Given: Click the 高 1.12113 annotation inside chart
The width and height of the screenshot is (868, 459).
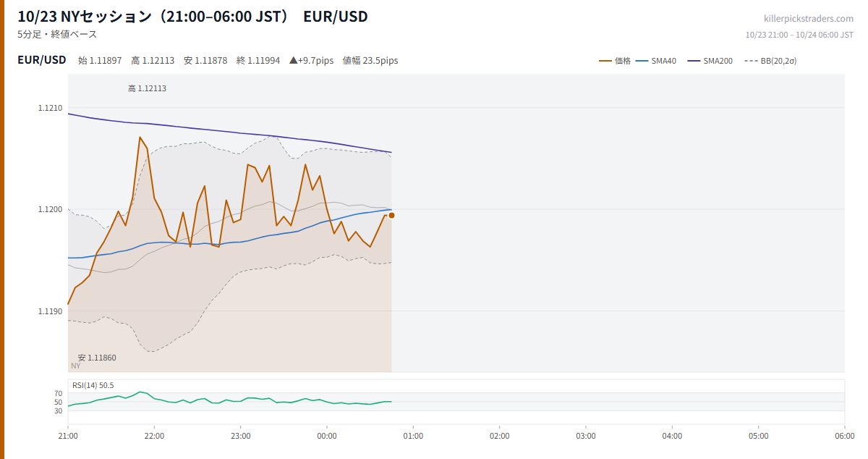Looking at the screenshot, I should [x=147, y=88].
